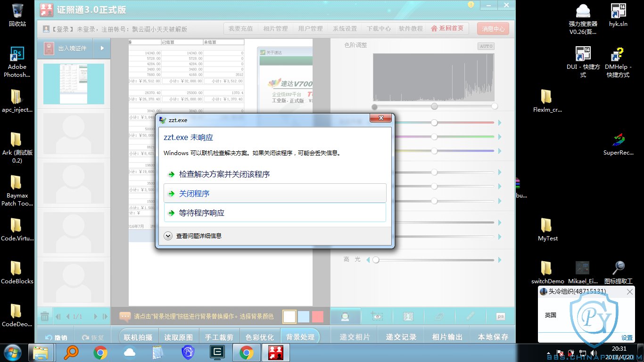Open 相片管理 top menu item
This screenshot has height=362, width=644.
click(x=275, y=29)
